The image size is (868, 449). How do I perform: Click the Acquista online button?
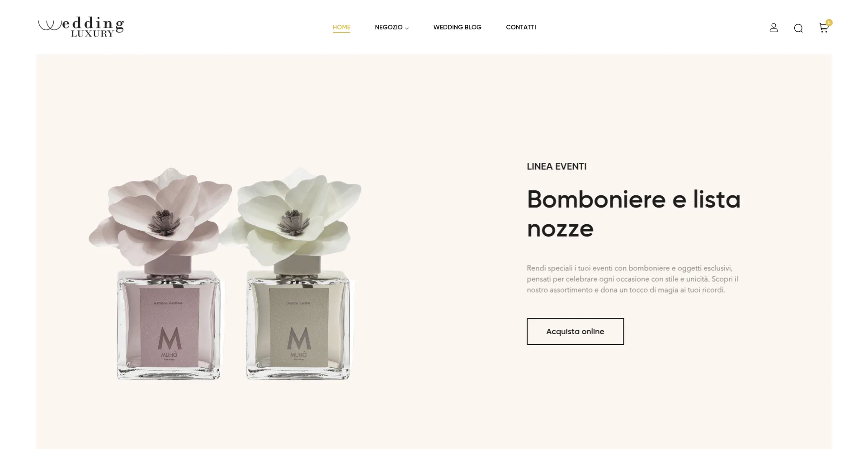(575, 331)
